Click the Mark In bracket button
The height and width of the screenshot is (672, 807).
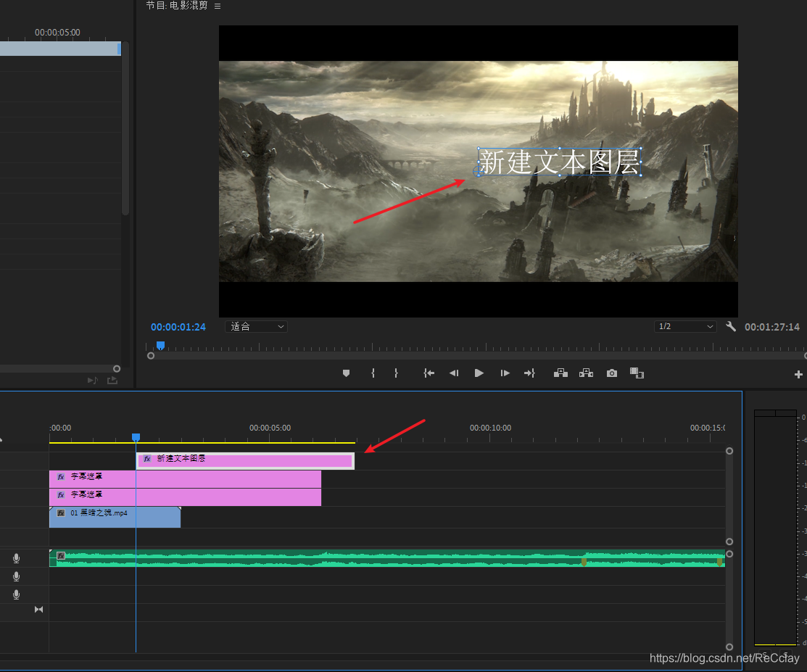point(373,373)
